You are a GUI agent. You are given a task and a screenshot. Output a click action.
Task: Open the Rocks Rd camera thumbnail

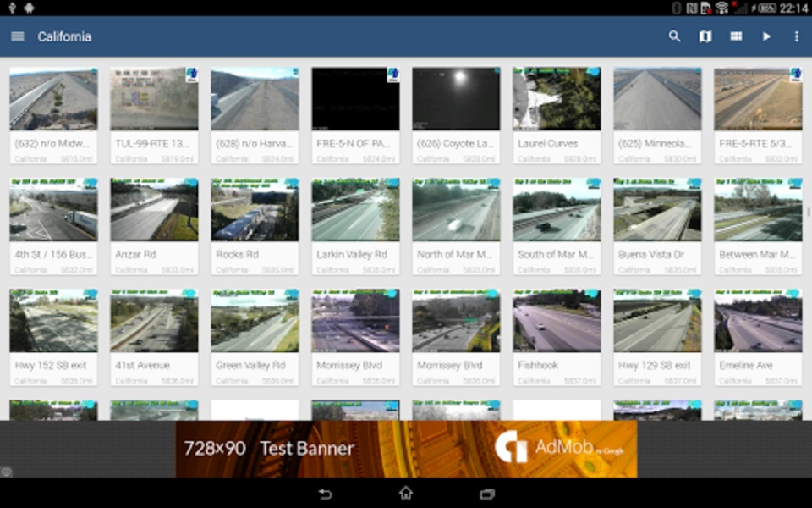coord(255,209)
